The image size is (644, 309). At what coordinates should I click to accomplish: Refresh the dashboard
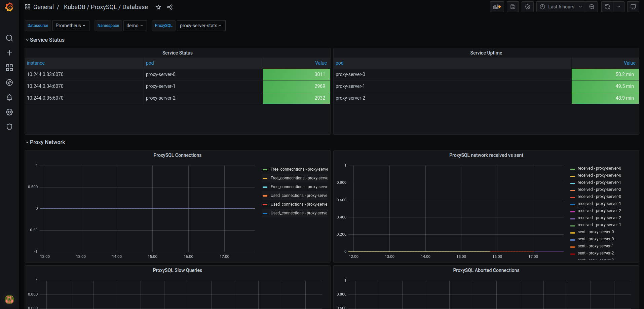click(607, 7)
